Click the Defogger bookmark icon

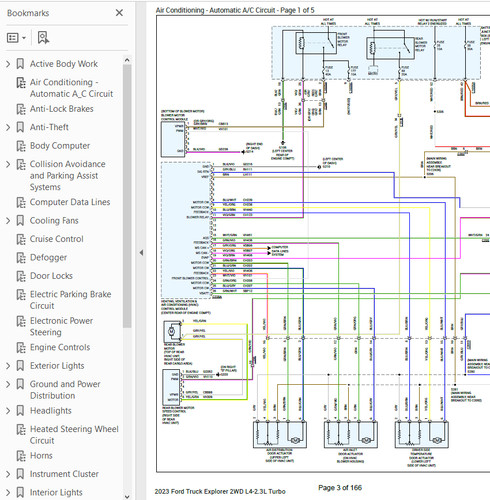click(21, 258)
